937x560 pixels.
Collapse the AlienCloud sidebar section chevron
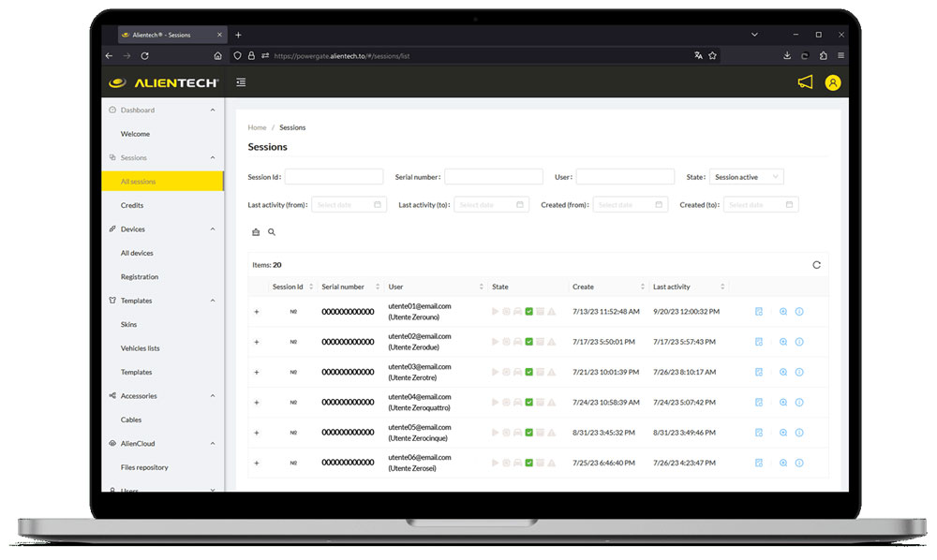tap(213, 444)
